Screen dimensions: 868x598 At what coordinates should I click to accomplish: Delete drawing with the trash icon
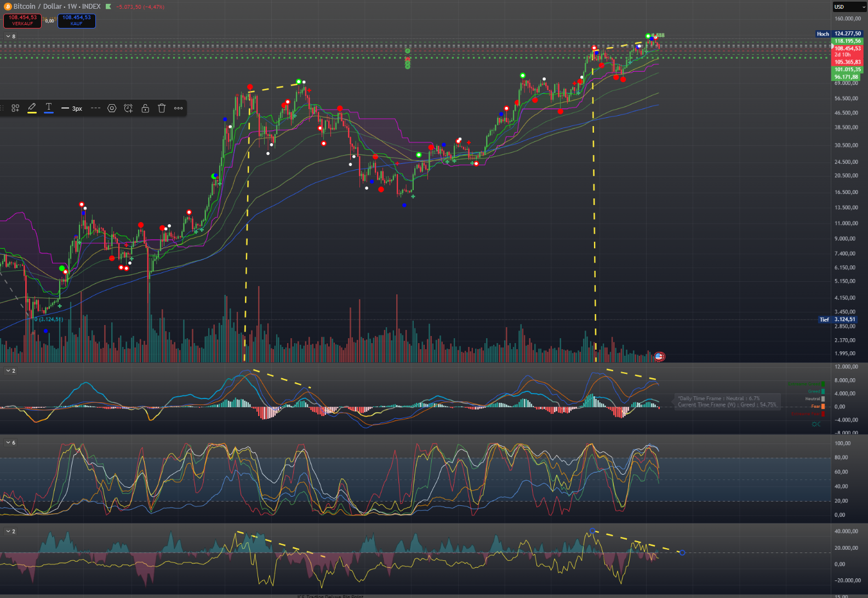(162, 109)
